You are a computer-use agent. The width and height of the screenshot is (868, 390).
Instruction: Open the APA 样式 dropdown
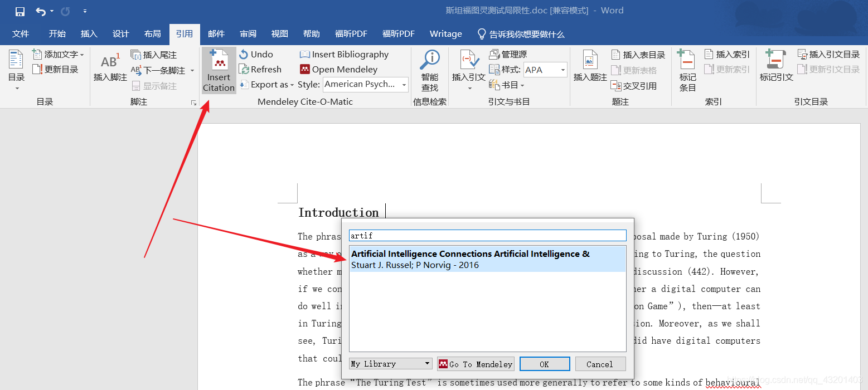point(563,70)
